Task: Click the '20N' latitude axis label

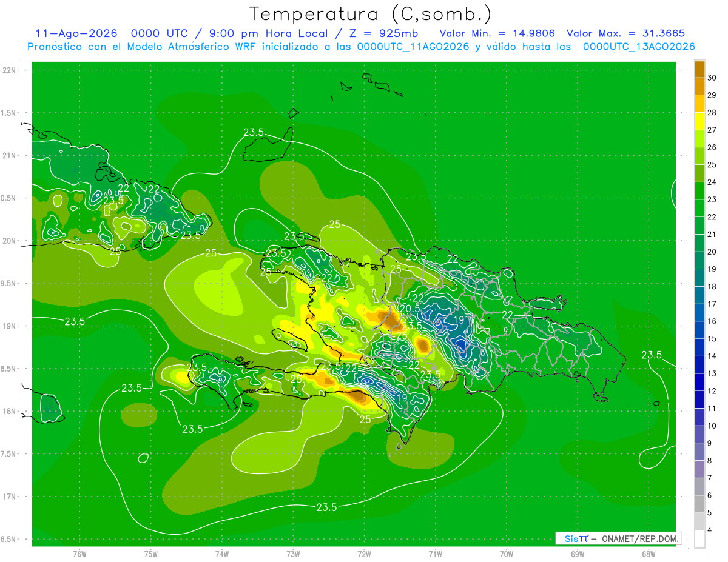Action: coord(10,241)
